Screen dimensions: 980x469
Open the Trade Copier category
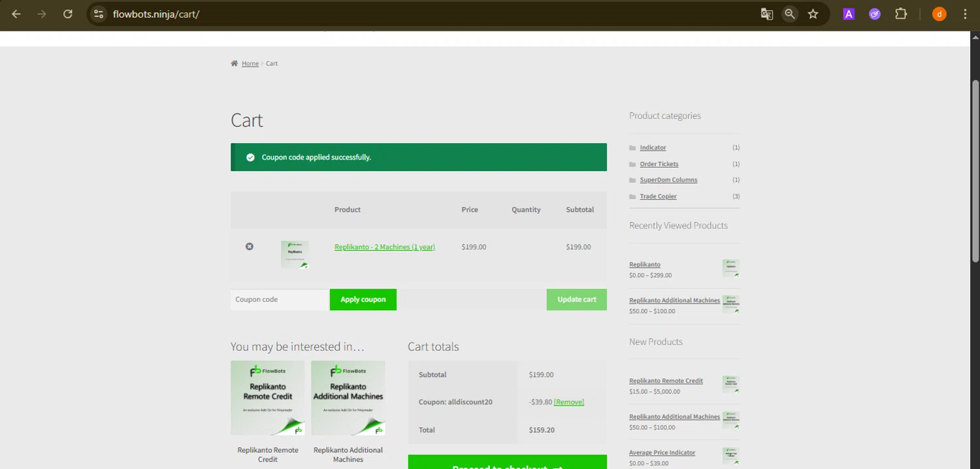pos(658,196)
